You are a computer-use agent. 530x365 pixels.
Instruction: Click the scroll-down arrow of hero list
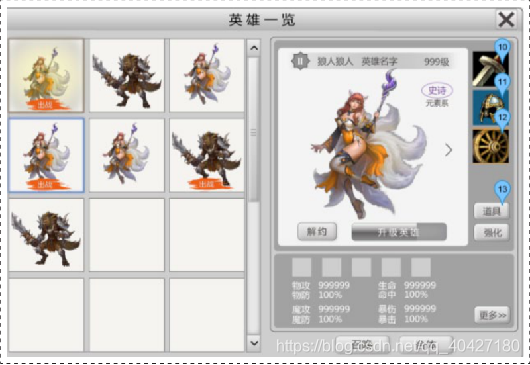pyautogui.click(x=254, y=343)
